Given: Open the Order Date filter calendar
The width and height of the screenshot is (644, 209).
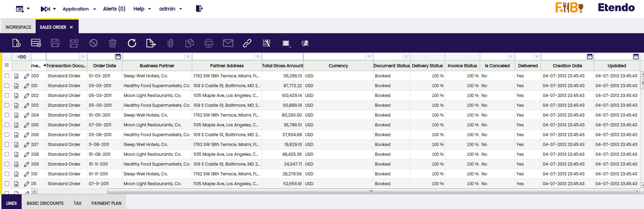Looking at the screenshot, I should point(118,56).
